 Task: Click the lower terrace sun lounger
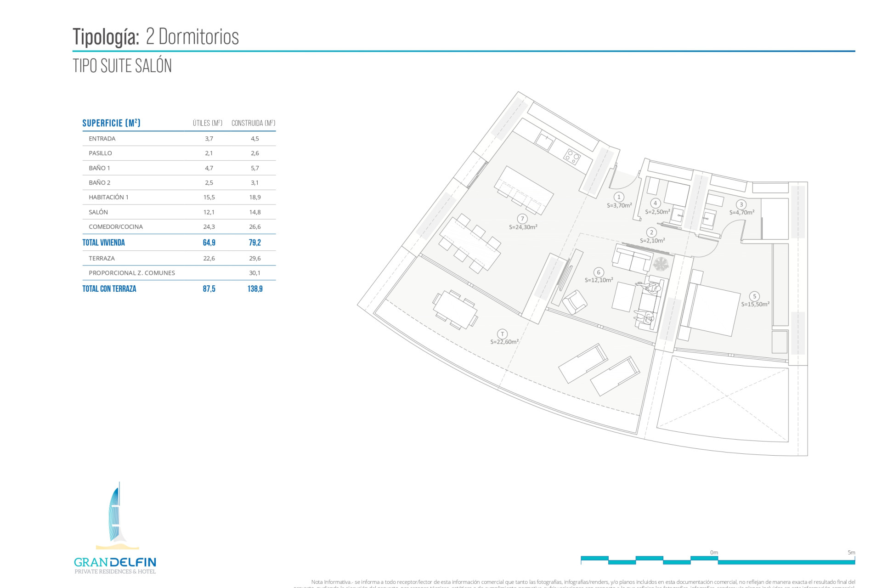(615, 376)
